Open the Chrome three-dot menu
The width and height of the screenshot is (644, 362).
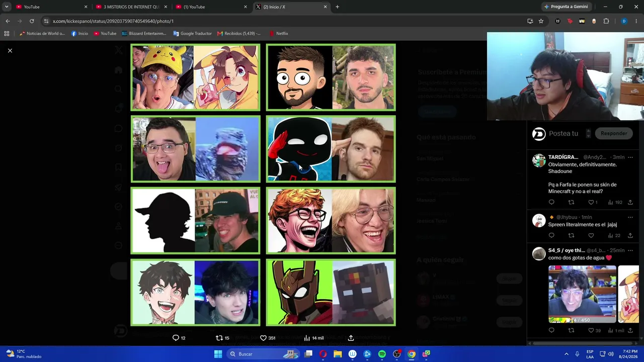[x=636, y=21]
